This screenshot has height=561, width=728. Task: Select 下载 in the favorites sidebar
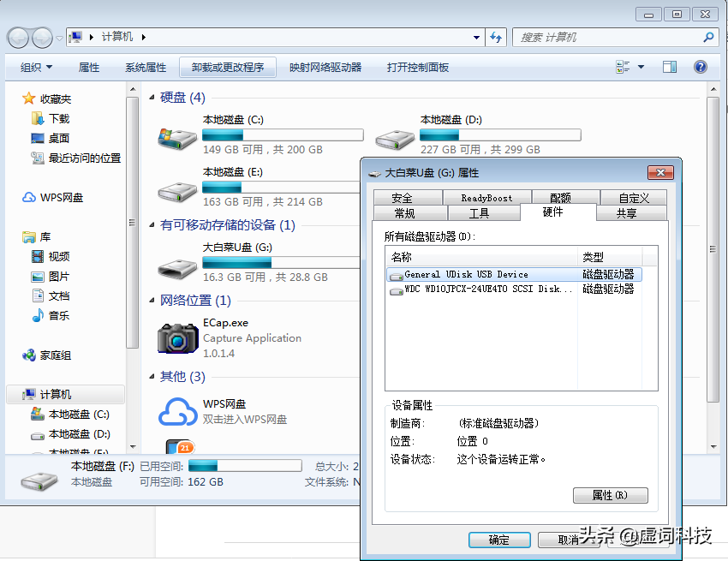click(59, 119)
